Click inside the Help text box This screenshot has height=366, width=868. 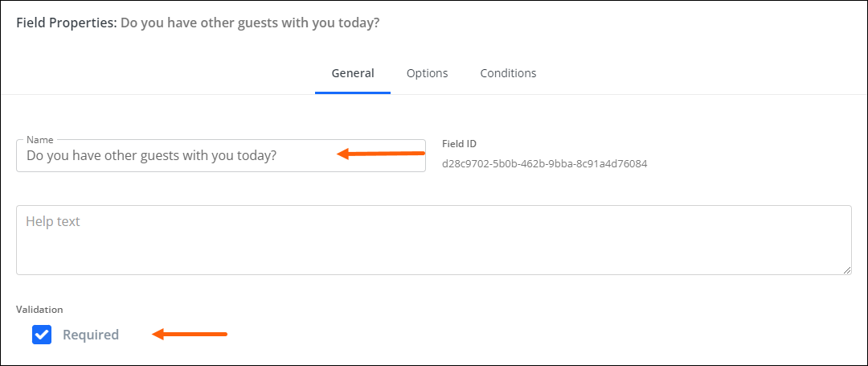click(433, 241)
